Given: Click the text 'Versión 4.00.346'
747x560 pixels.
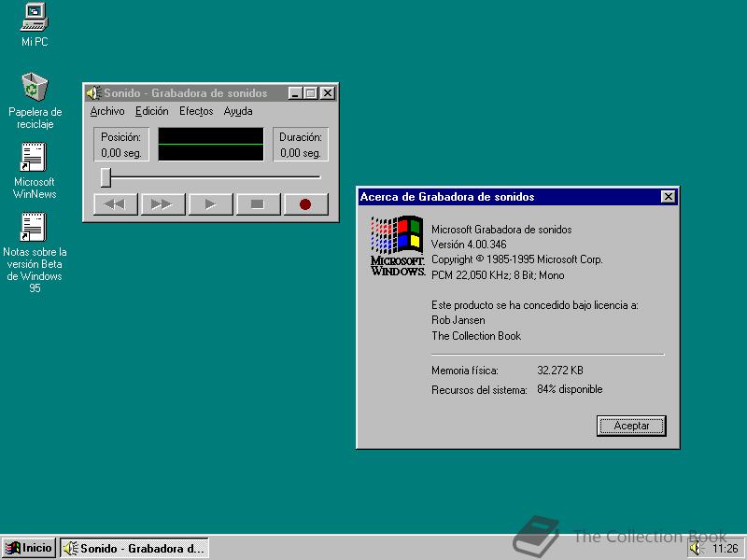Looking at the screenshot, I should (469, 245).
